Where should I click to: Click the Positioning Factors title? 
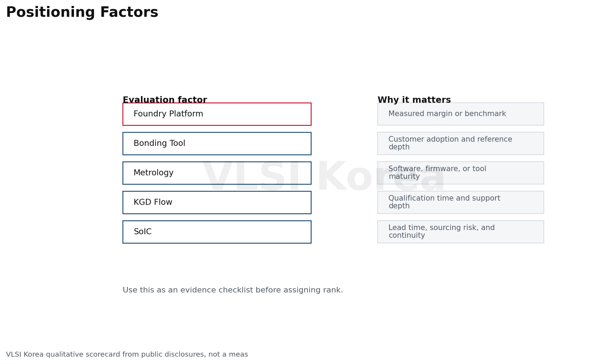[82, 13]
